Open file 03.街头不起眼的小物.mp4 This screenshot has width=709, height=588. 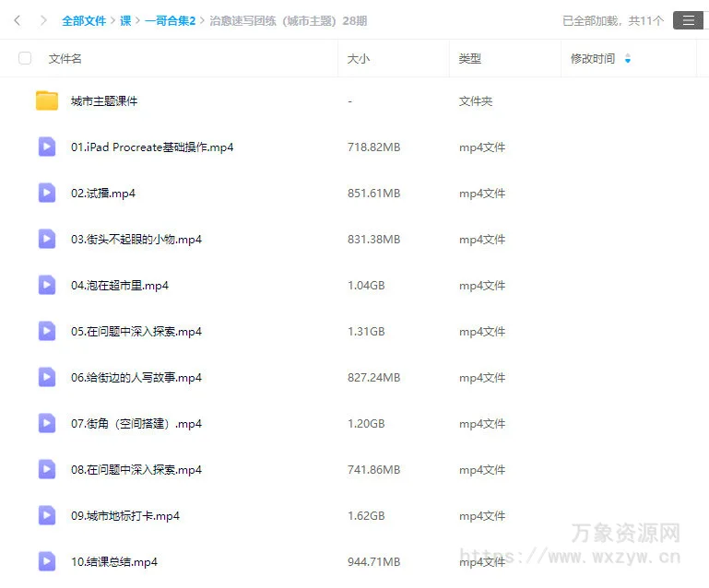pos(136,239)
